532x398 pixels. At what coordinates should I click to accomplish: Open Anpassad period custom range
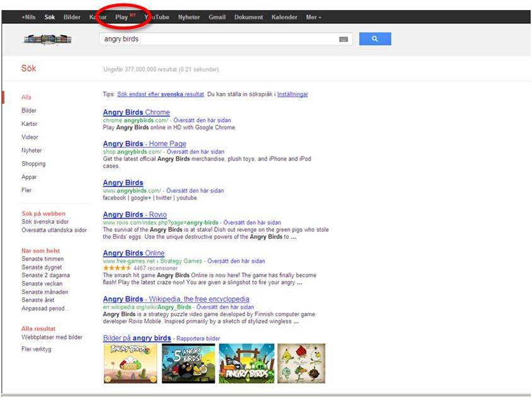tap(45, 309)
